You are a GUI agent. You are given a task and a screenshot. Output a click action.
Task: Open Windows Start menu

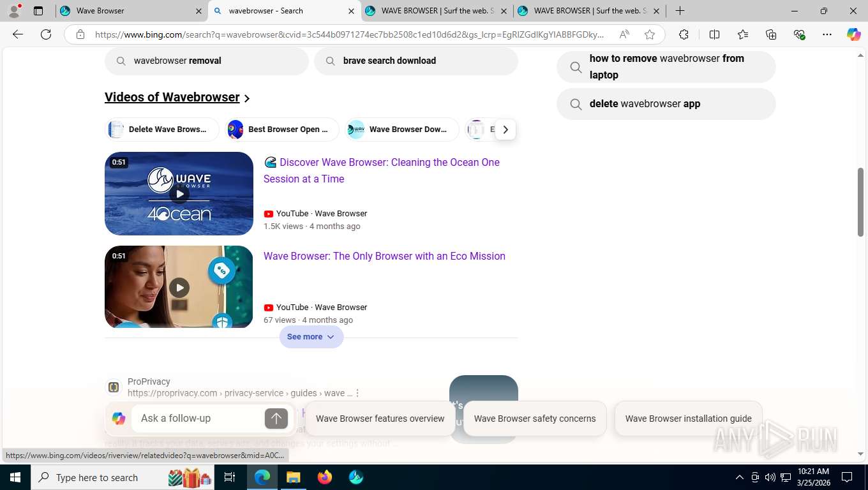[x=15, y=477]
